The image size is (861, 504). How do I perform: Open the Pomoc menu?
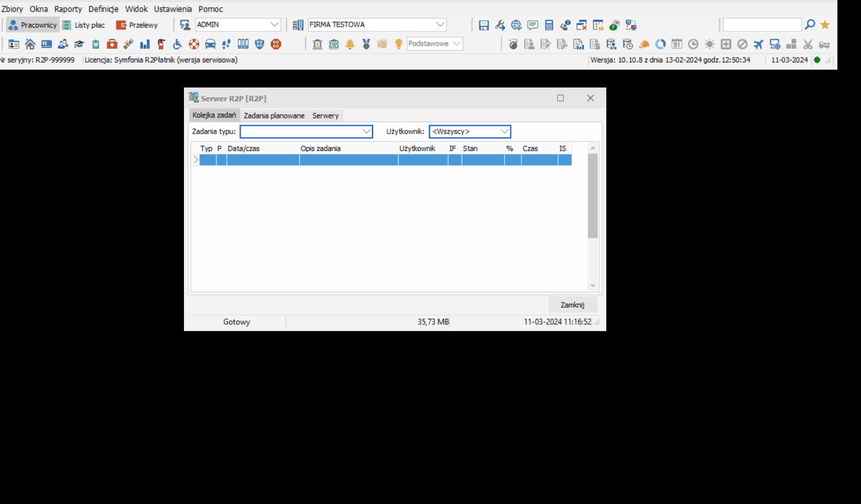pyautogui.click(x=211, y=9)
